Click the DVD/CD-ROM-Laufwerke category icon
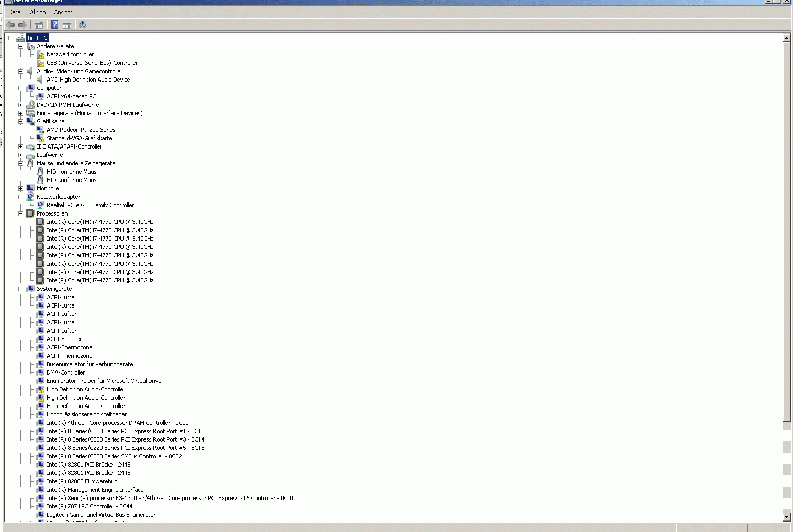Viewport: 793px width, 532px height. (x=30, y=105)
